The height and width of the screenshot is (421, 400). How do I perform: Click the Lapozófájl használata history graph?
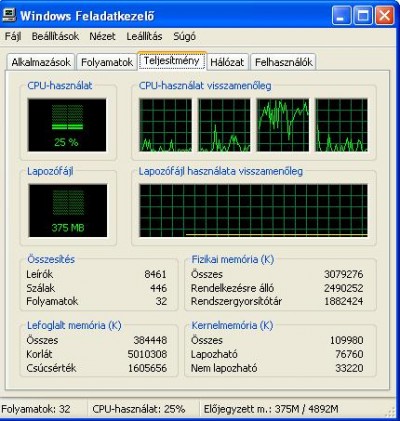click(254, 210)
